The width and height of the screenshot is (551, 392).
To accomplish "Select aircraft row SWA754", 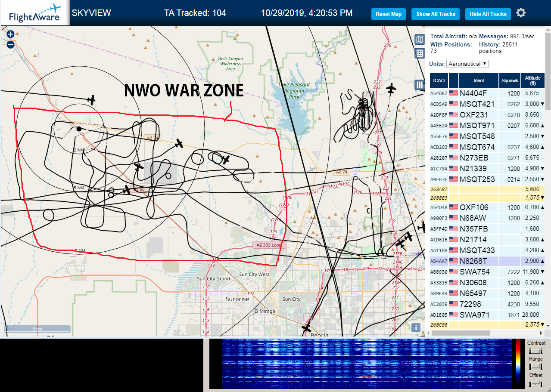I will pos(487,272).
